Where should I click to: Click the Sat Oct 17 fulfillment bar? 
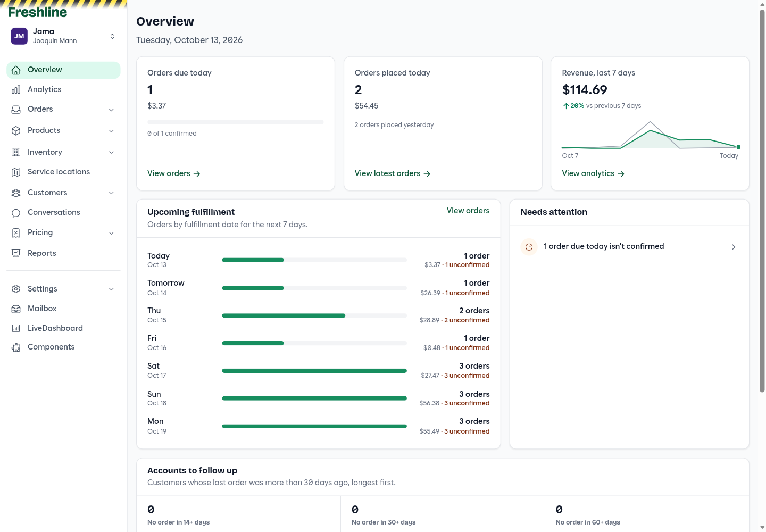[314, 371]
